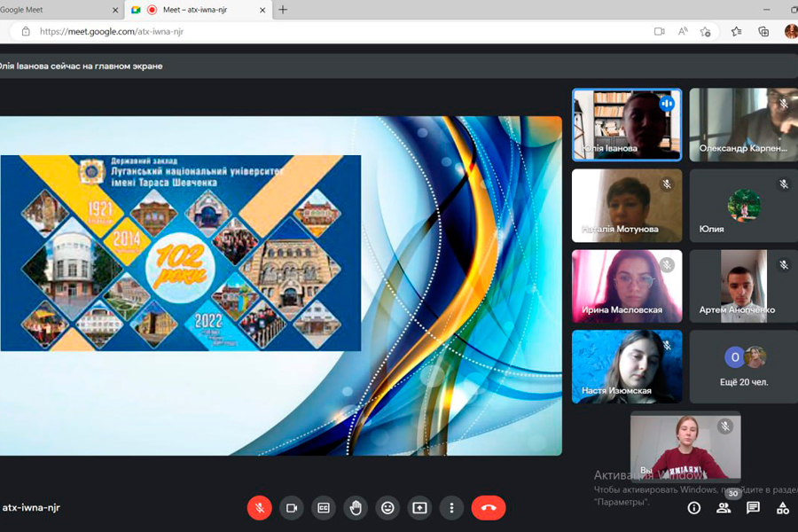Screen dimensions: 798x532
Task: Open the chat messages panel
Action: coord(753,508)
